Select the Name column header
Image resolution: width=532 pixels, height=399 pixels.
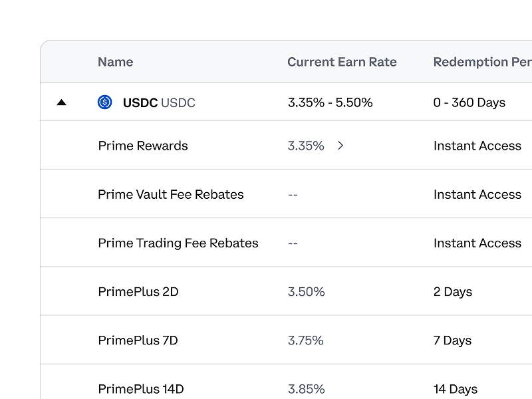point(115,62)
